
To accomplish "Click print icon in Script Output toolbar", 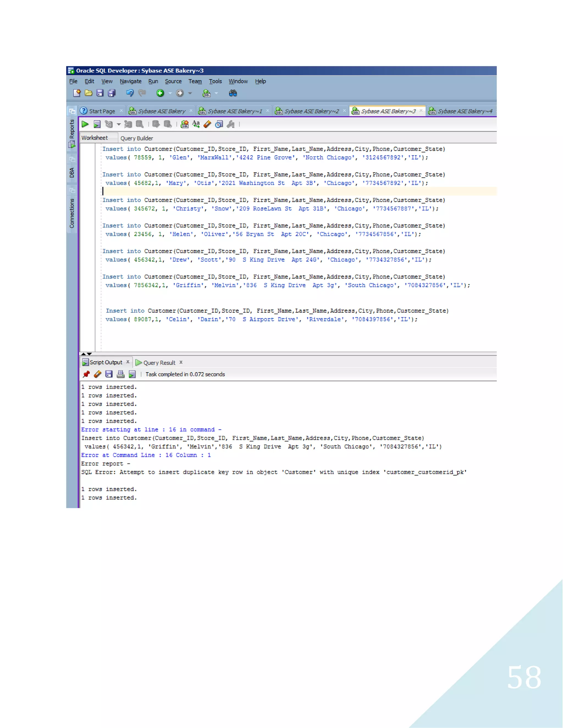I will click(x=121, y=374).
